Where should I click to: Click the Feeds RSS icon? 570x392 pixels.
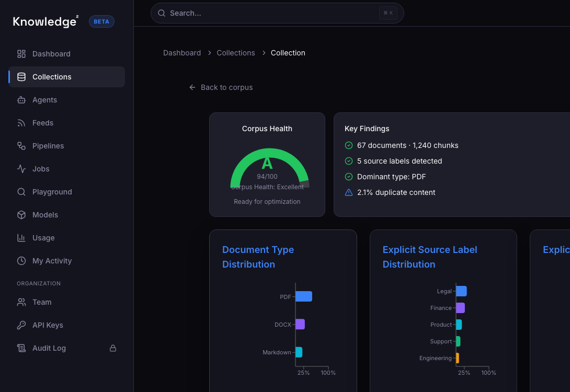tap(21, 123)
